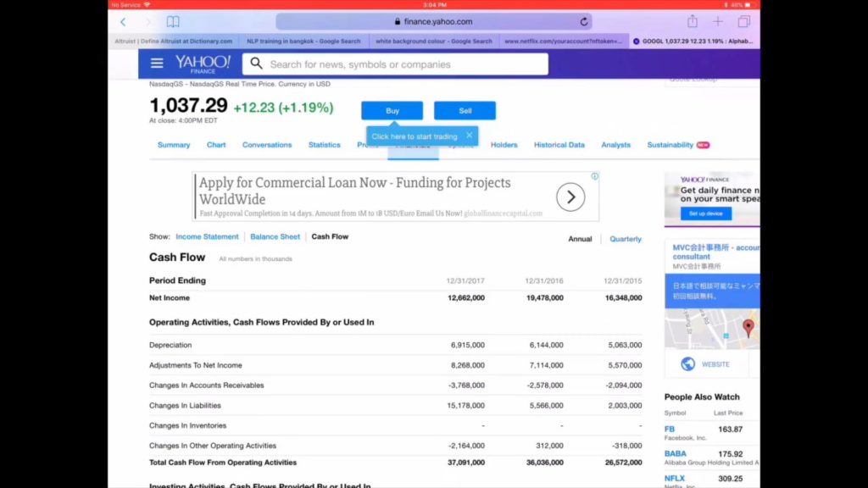This screenshot has height=488, width=868.
Task: Click the Changes In Other Operating Activities label
Action: point(213,446)
